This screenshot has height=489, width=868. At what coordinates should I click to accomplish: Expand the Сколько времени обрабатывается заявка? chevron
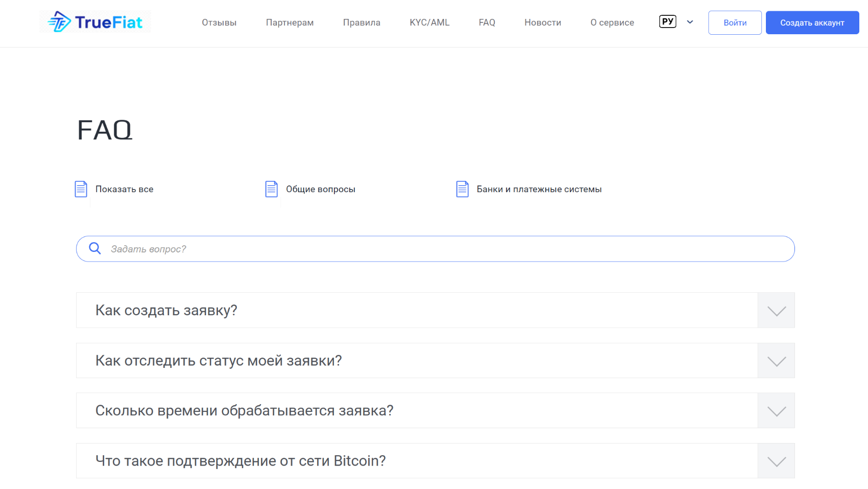tap(776, 411)
